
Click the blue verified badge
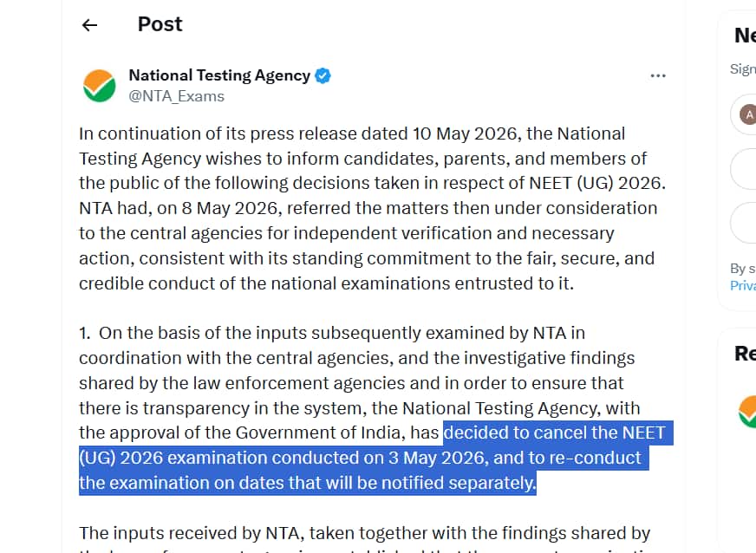click(323, 75)
